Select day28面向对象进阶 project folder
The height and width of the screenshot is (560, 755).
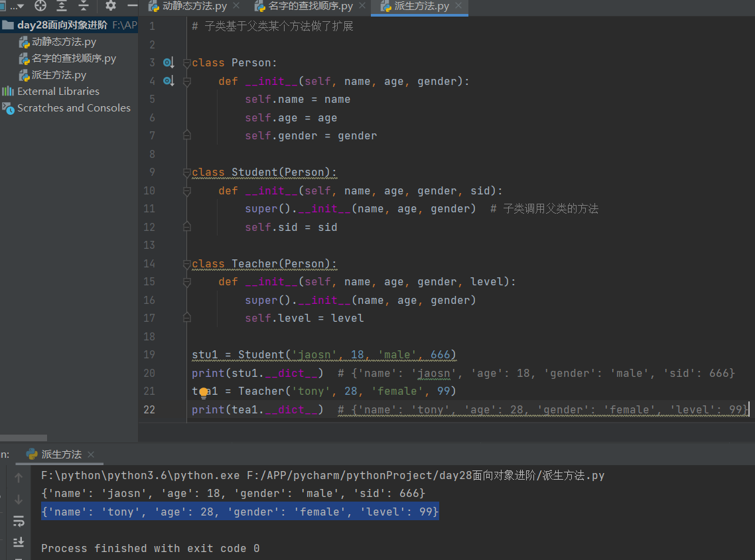point(62,25)
